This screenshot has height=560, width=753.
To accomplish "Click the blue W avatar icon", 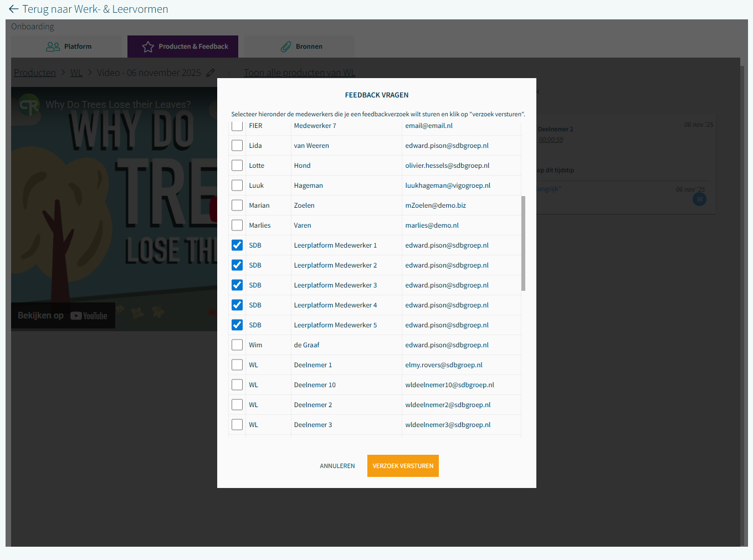I will (699, 199).
